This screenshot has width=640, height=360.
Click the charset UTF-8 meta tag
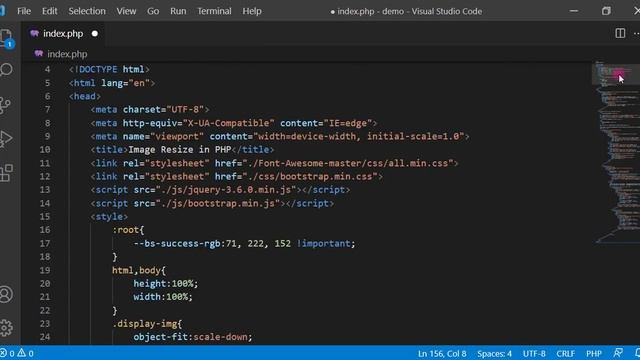(150, 109)
